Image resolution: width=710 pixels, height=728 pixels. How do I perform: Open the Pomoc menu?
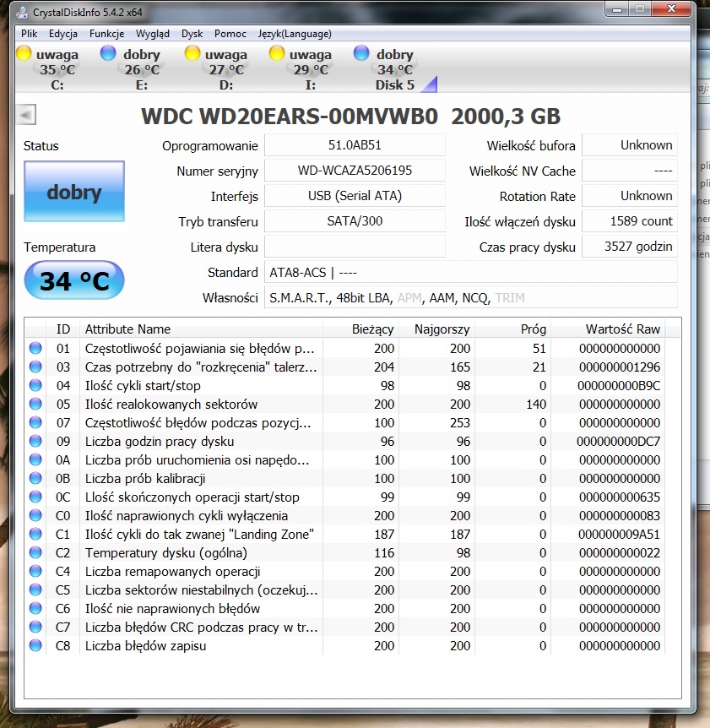[x=230, y=34]
